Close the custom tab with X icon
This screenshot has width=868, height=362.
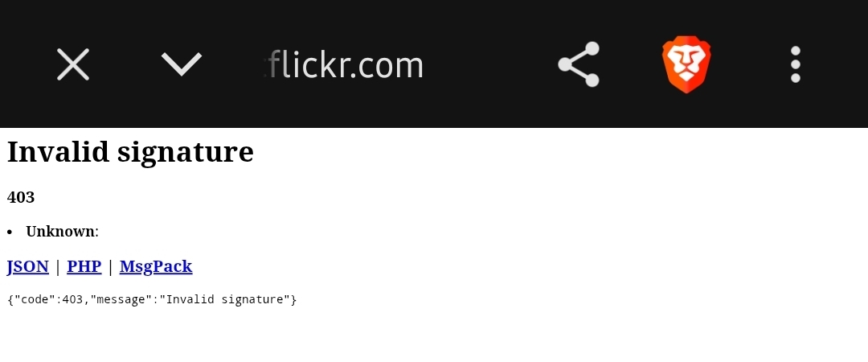(73, 64)
